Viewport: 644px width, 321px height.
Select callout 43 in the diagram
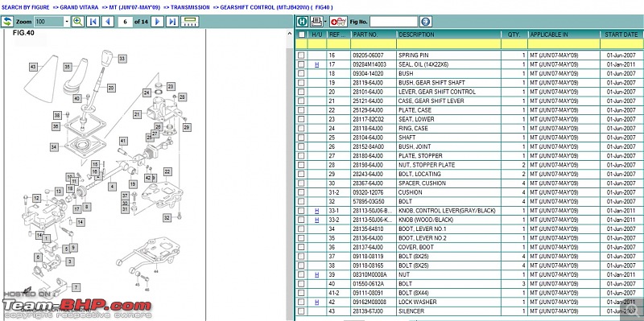click(x=33, y=67)
